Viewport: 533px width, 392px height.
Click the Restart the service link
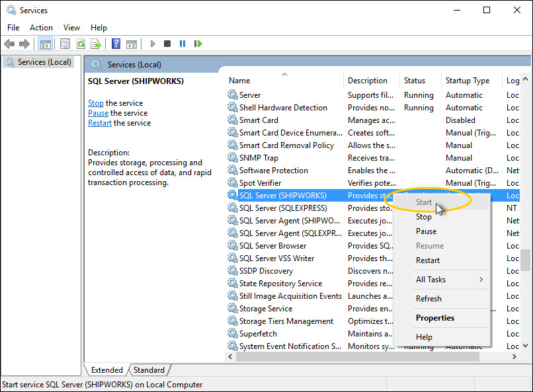click(99, 122)
